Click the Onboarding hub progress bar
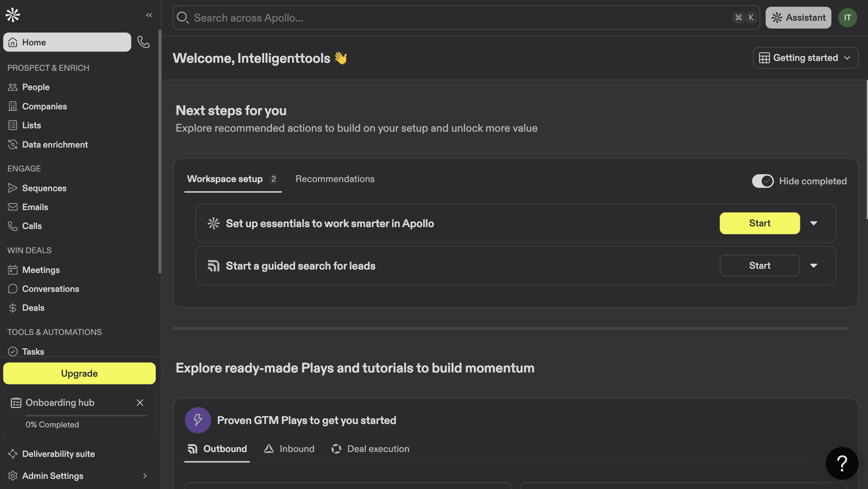The width and height of the screenshot is (868, 489). [x=85, y=415]
